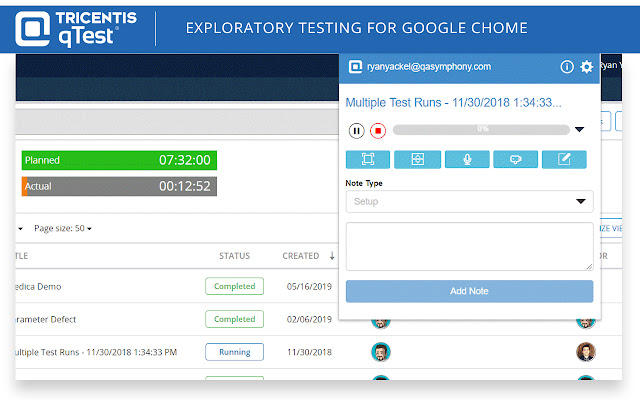This screenshot has height=400, width=640.
Task: Sort by the Created column arrow
Action: (x=332, y=256)
